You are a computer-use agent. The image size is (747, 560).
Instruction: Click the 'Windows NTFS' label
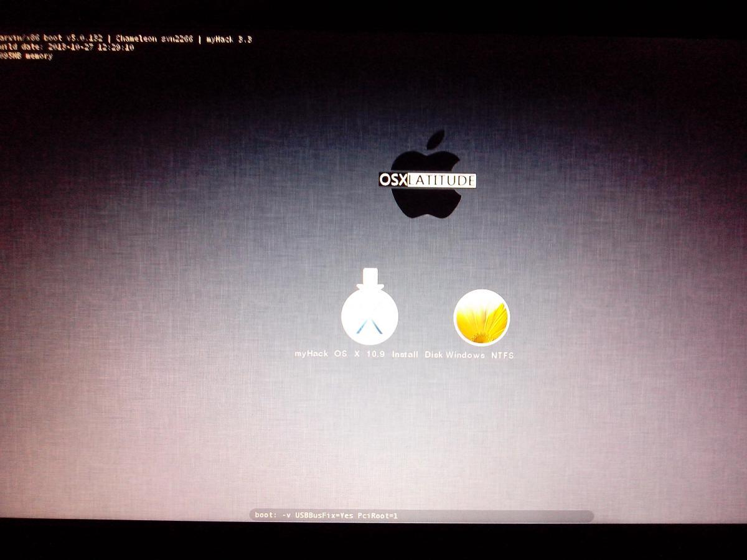480,355
